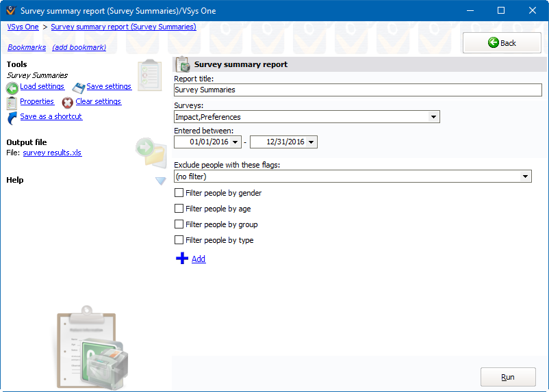Minimize the VSys One window

470,10
